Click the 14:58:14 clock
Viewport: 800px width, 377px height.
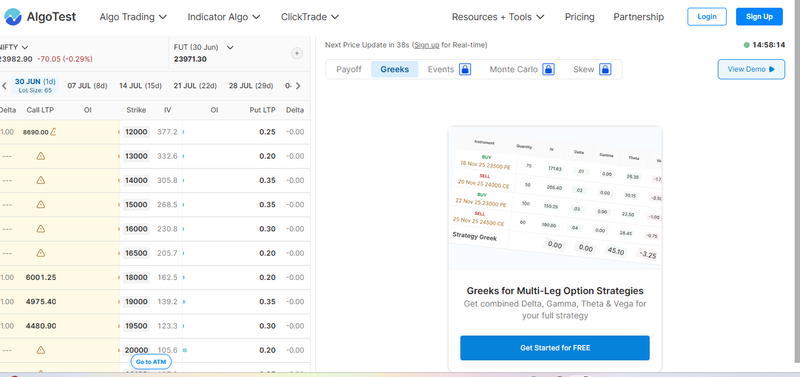point(768,45)
